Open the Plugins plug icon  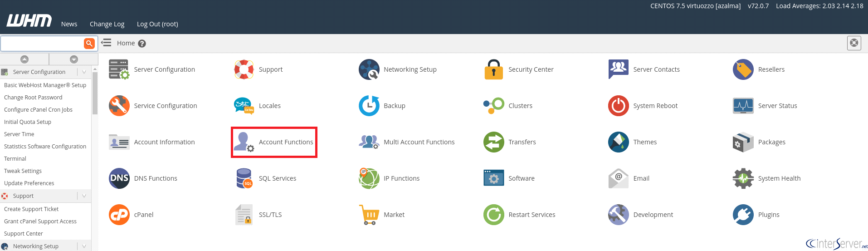[743, 215]
